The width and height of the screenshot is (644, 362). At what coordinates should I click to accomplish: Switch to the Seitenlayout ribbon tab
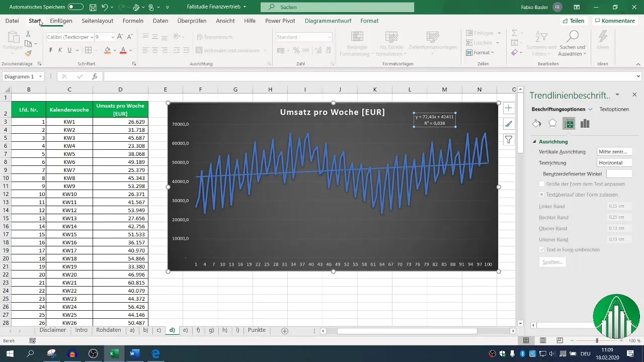pos(98,21)
